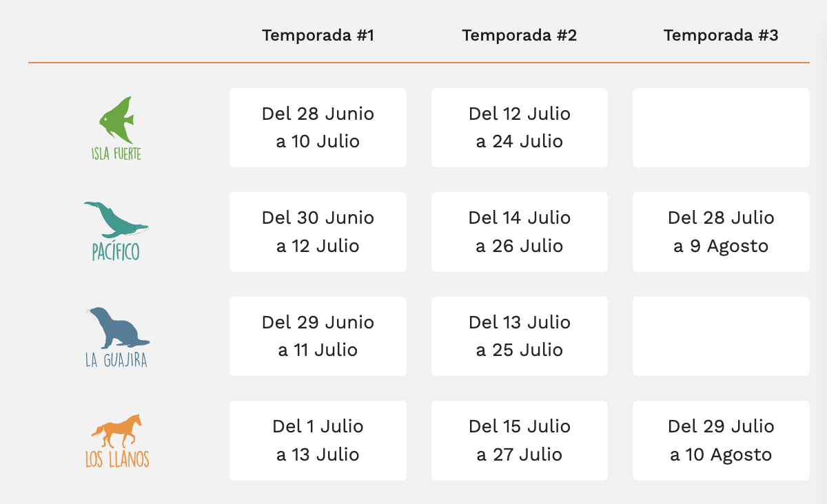Image resolution: width=827 pixels, height=504 pixels.
Task: Choose Pacífico 28 Julio to 9 Agosto
Action: coord(721,232)
